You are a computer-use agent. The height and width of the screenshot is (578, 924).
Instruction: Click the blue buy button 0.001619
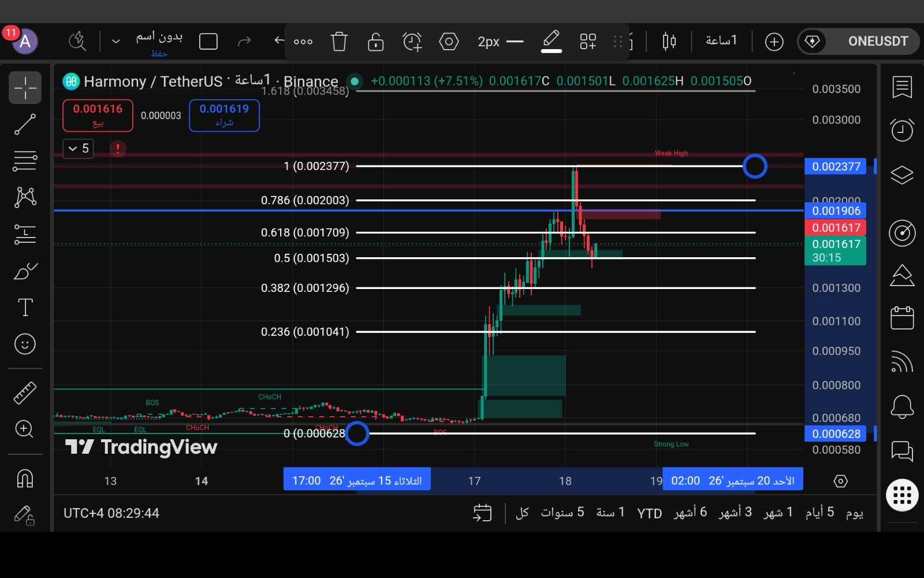tap(224, 116)
